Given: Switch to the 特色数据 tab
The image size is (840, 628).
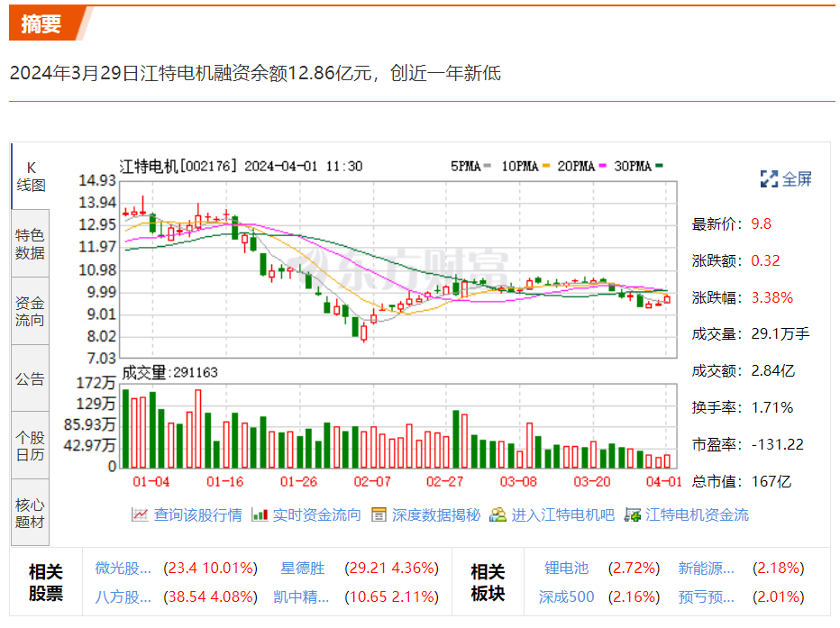Looking at the screenshot, I should point(31,243).
